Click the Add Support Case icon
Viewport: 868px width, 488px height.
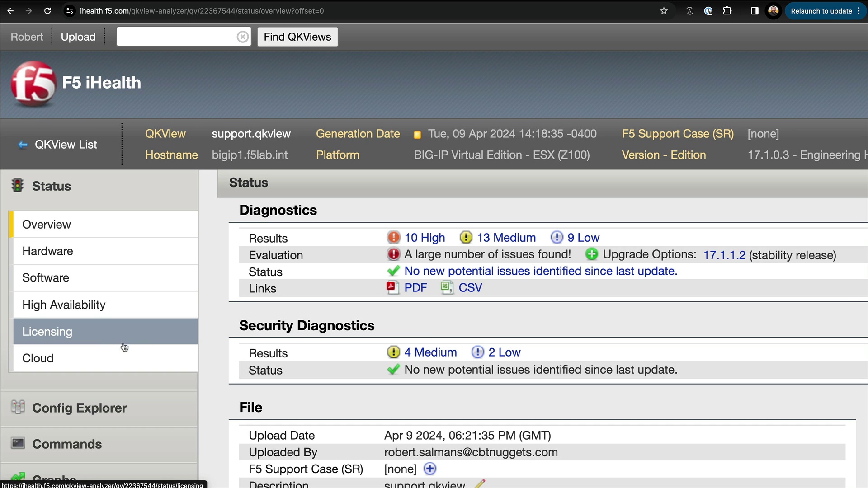(431, 470)
